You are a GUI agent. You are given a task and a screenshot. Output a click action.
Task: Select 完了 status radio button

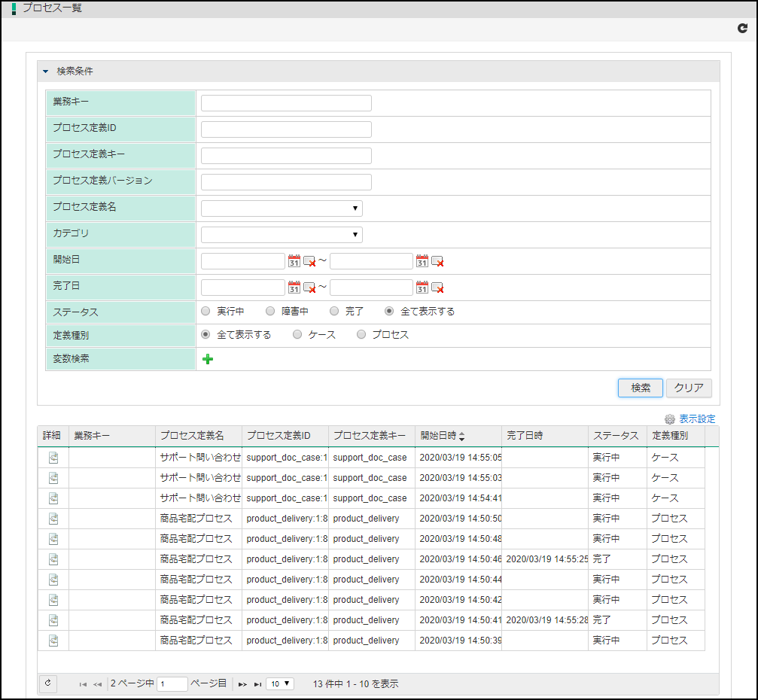click(x=334, y=311)
